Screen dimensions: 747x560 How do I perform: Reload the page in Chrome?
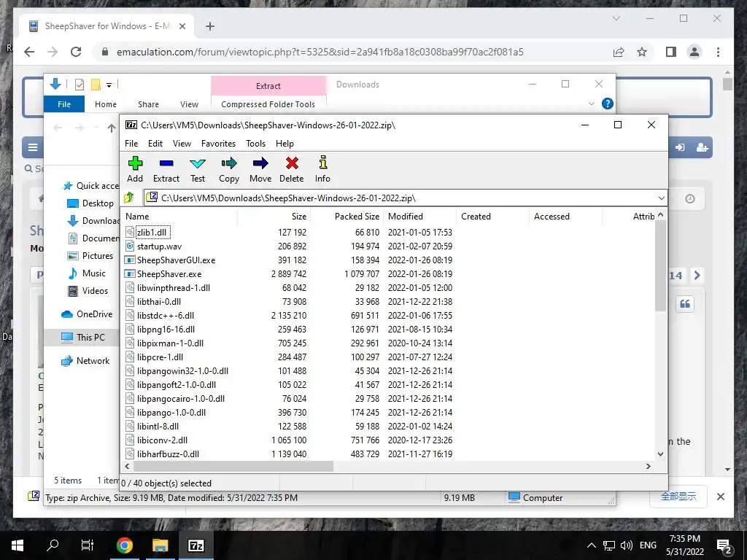76,52
